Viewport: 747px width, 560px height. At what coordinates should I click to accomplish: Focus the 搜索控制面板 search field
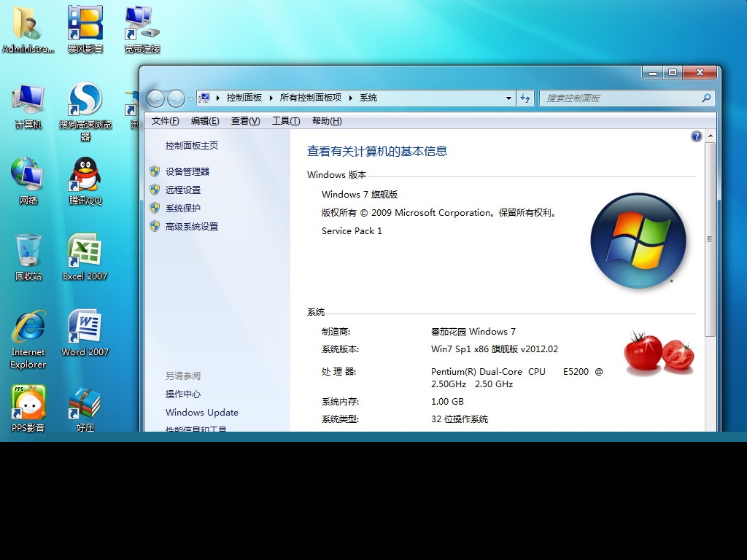click(627, 98)
